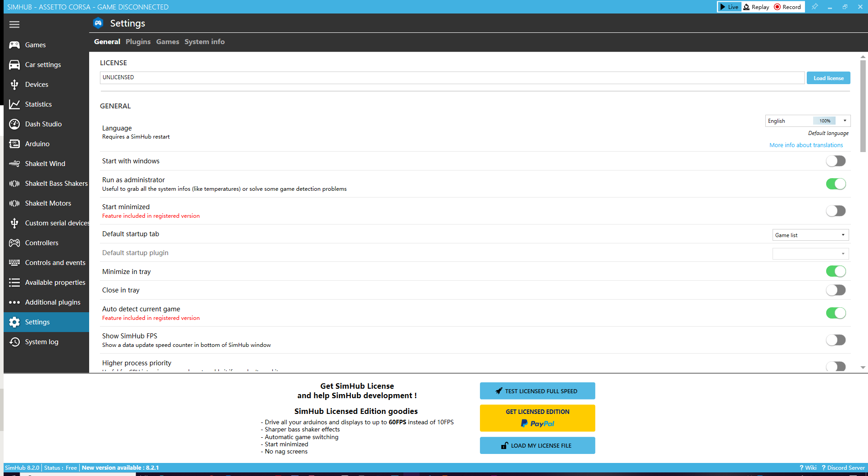Click Get Licensed Edition PayPal button
The image size is (868, 476).
coord(537,418)
